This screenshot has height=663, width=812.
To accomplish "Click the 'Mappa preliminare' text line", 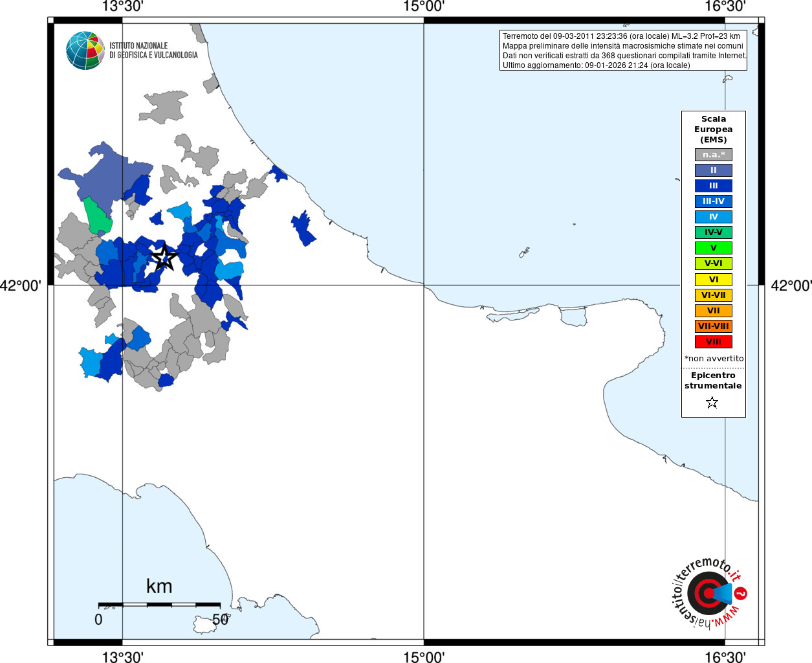I will pyautogui.click(x=622, y=46).
